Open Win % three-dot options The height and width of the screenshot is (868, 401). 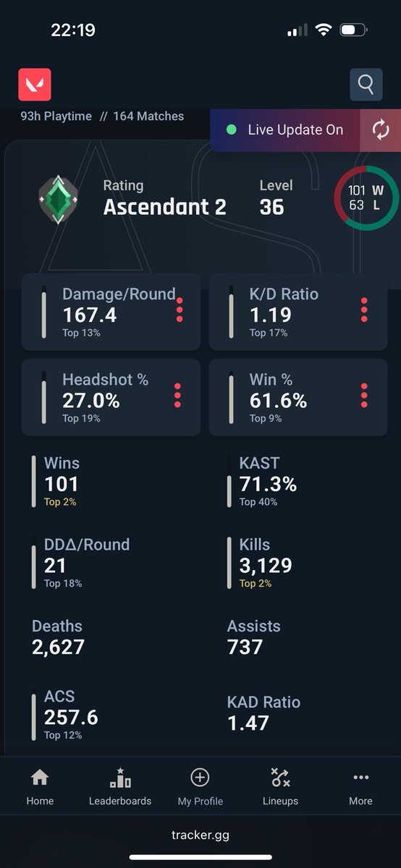click(x=364, y=396)
